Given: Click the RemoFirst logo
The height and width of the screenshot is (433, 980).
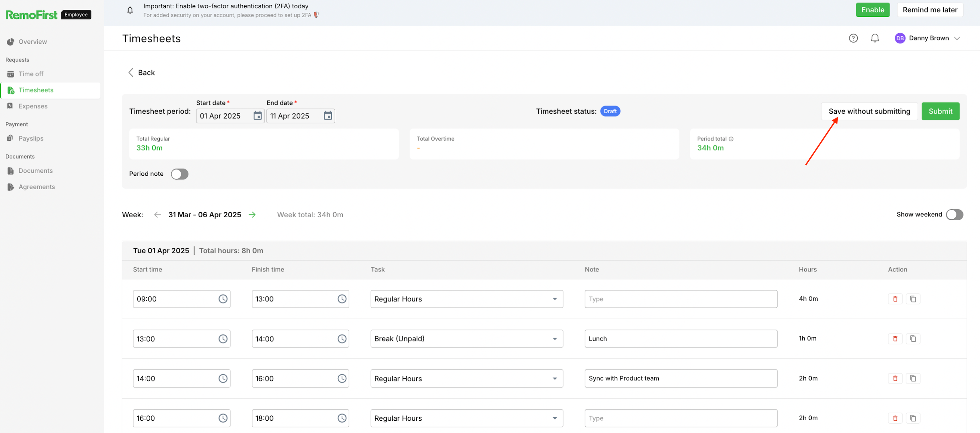Looking at the screenshot, I should click(x=31, y=15).
